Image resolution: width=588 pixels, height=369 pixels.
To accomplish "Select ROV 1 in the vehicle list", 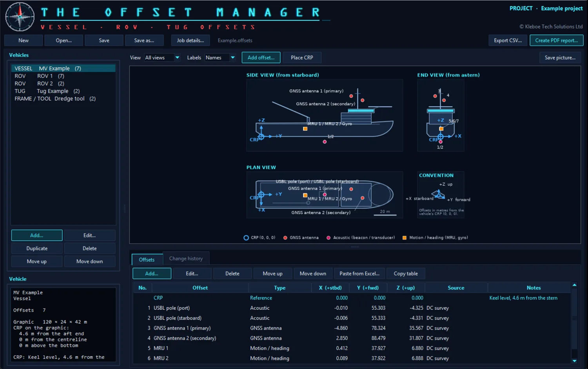I will click(63, 76).
